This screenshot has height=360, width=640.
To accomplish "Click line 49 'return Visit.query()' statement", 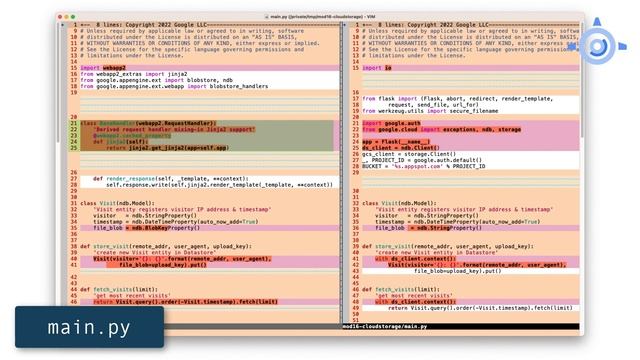I will (x=480, y=308).
